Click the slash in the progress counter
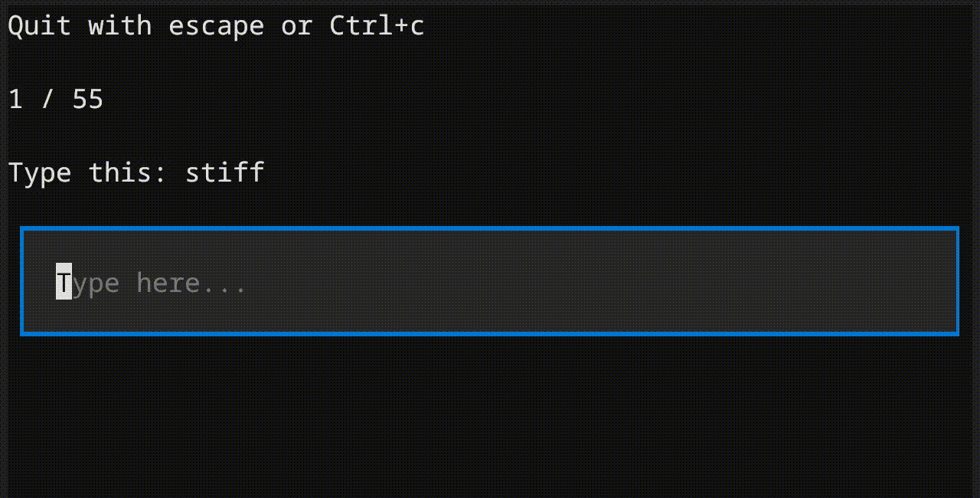The image size is (980, 498). [x=48, y=100]
